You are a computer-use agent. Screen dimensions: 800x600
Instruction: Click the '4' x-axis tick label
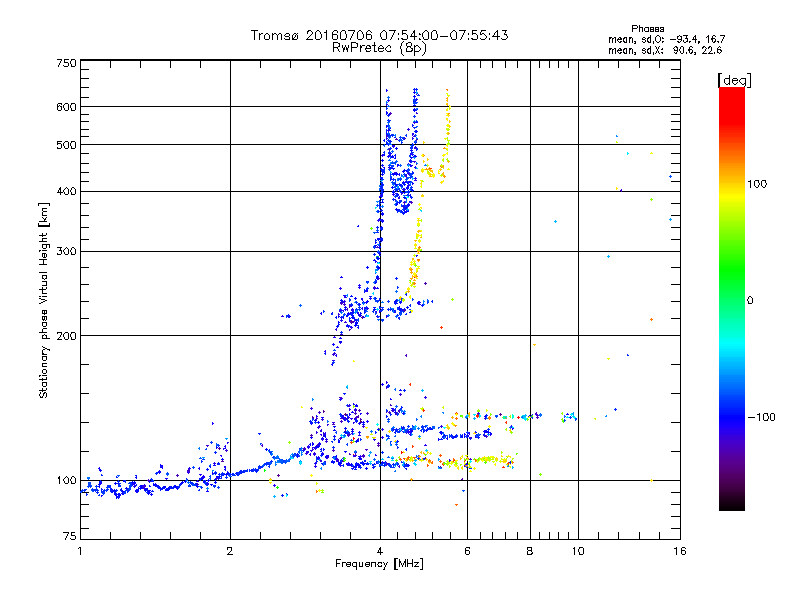pyautogui.click(x=380, y=551)
